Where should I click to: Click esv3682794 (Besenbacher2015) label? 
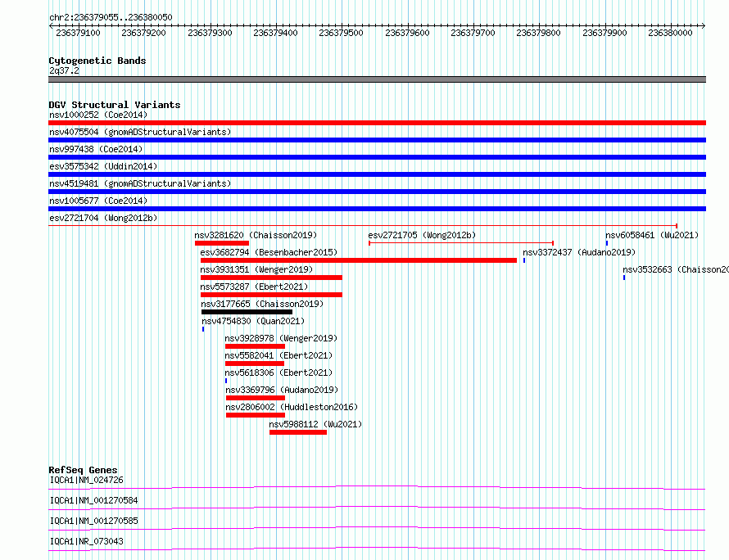[x=269, y=252]
